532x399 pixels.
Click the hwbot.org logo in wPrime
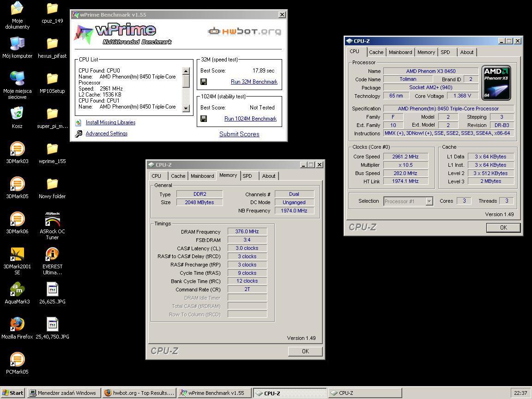coord(244,31)
